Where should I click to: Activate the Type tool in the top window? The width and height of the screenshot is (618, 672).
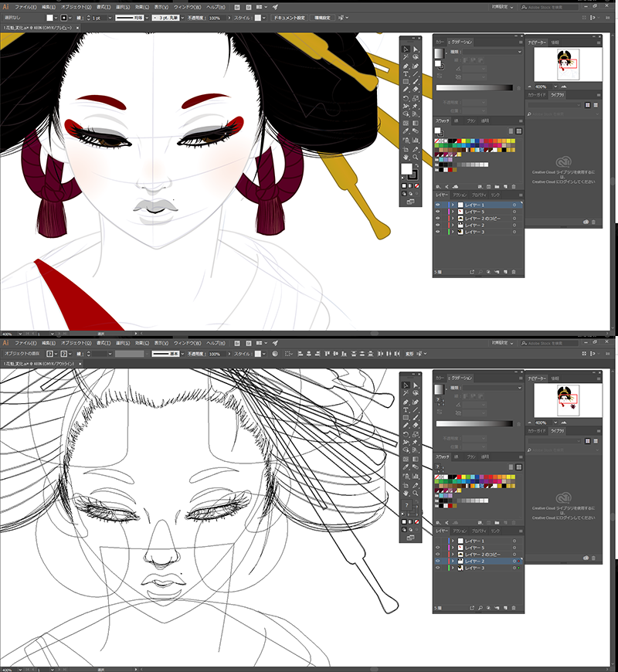tap(406, 73)
